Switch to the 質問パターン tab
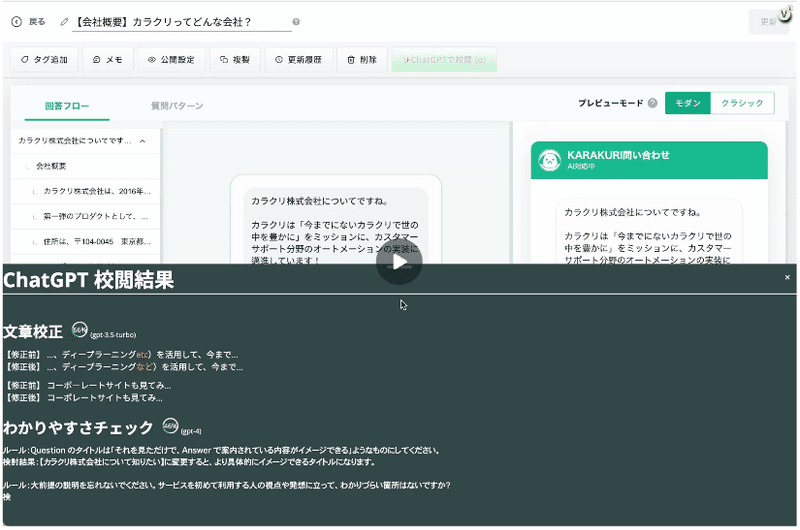800x530 pixels. [177, 106]
